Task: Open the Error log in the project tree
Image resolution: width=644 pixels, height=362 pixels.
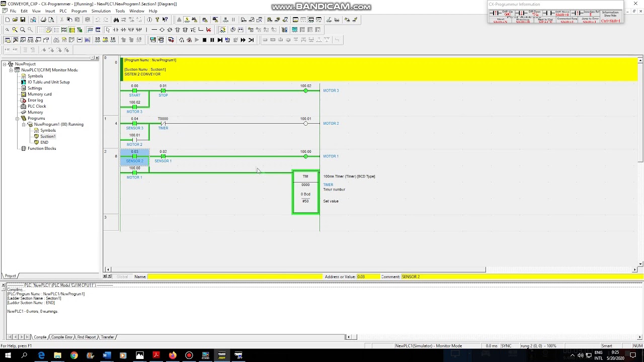Action: (x=35, y=100)
